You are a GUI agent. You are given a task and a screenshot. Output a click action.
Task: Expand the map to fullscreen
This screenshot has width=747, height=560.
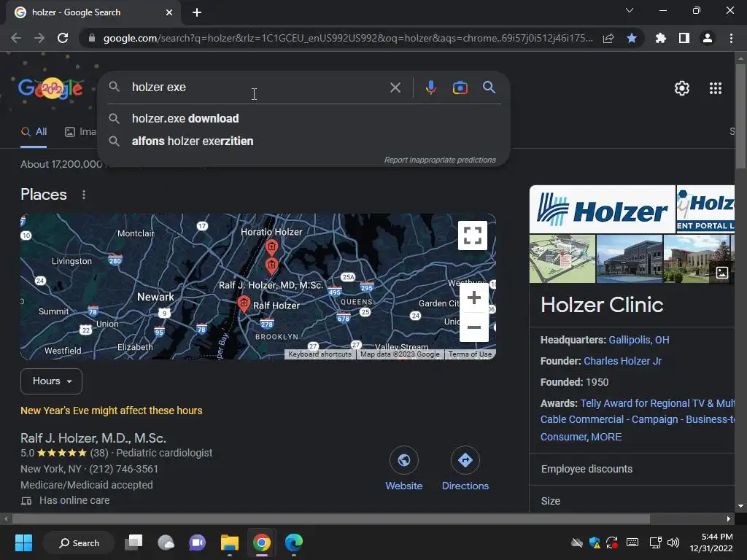(x=473, y=236)
